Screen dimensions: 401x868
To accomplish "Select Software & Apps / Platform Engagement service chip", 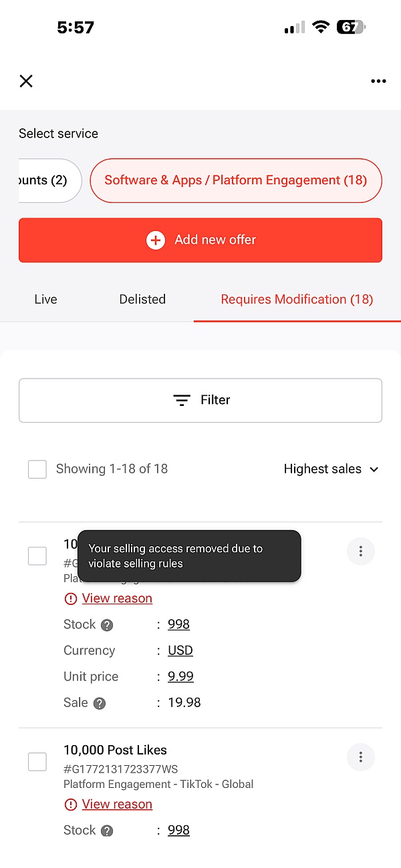I will tap(236, 180).
